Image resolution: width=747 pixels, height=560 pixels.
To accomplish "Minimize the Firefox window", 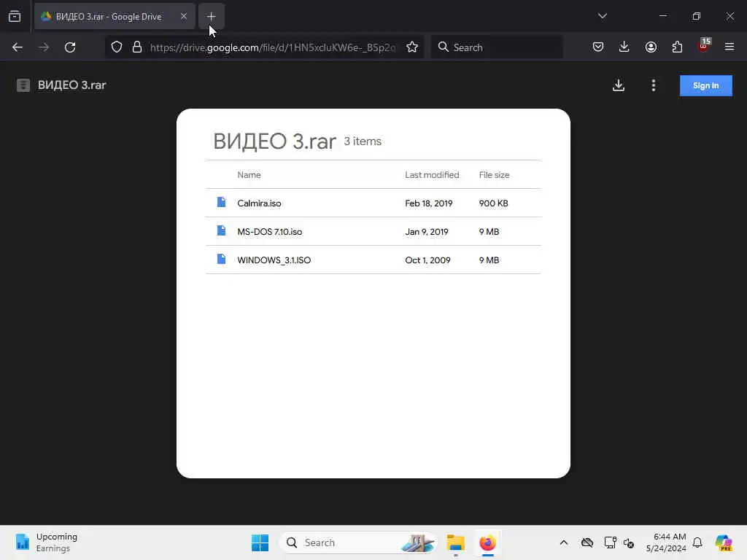I will tap(662, 16).
